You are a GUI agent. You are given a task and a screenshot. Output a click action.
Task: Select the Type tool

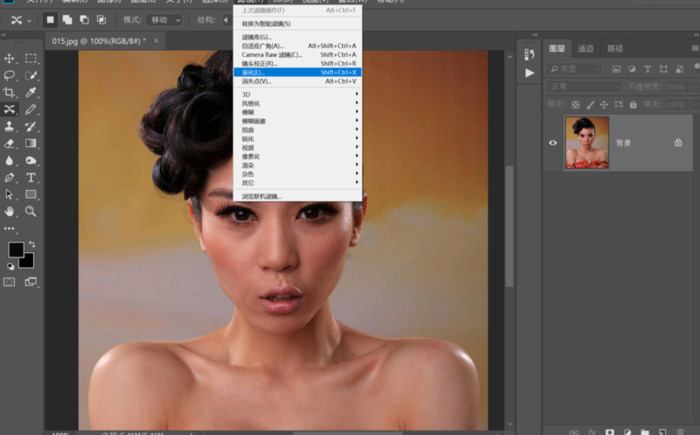[31, 178]
